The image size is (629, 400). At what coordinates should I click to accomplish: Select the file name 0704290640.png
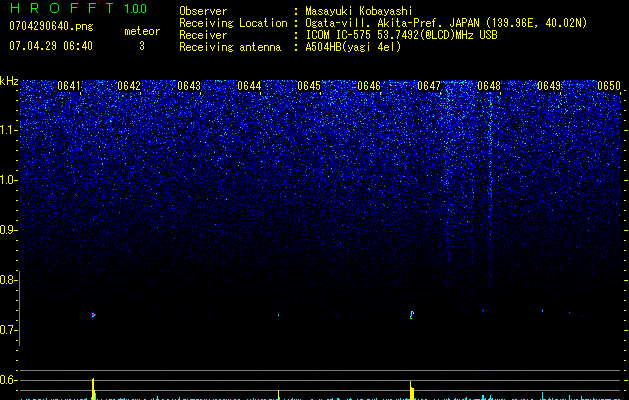pyautogui.click(x=51, y=26)
